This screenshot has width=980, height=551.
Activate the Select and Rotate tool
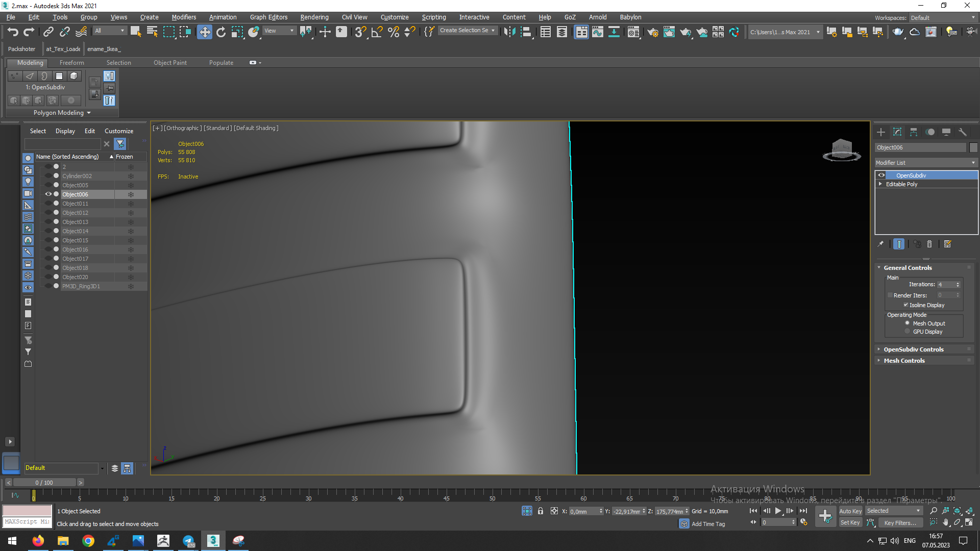220,32
